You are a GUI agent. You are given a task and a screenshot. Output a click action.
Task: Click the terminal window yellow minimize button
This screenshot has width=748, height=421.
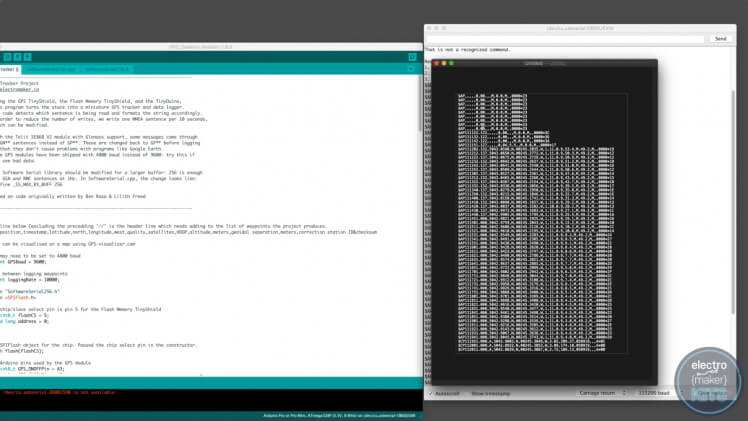pos(444,63)
